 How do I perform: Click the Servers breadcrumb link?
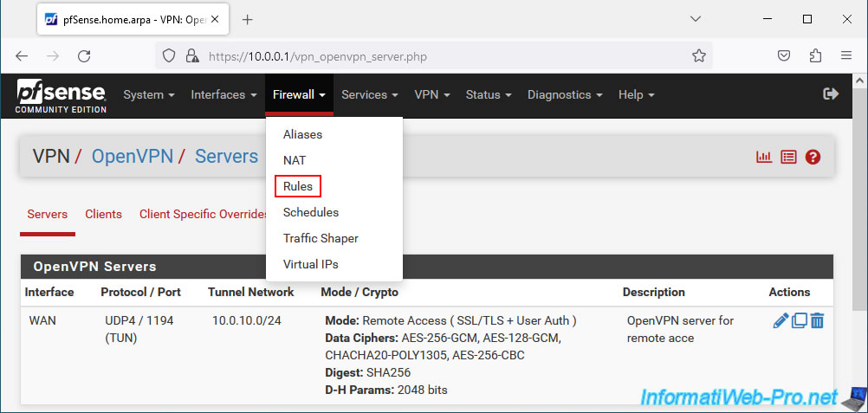226,157
